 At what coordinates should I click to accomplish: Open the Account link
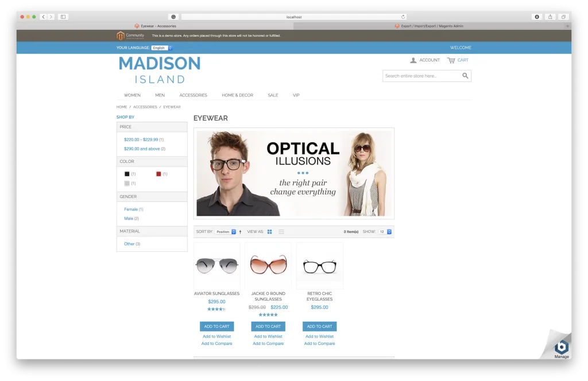pyautogui.click(x=430, y=60)
